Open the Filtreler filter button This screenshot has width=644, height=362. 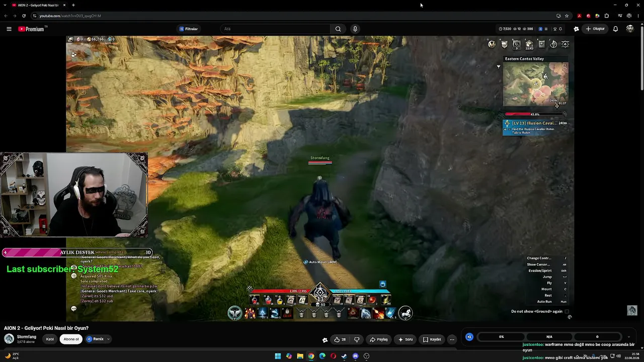tap(189, 29)
